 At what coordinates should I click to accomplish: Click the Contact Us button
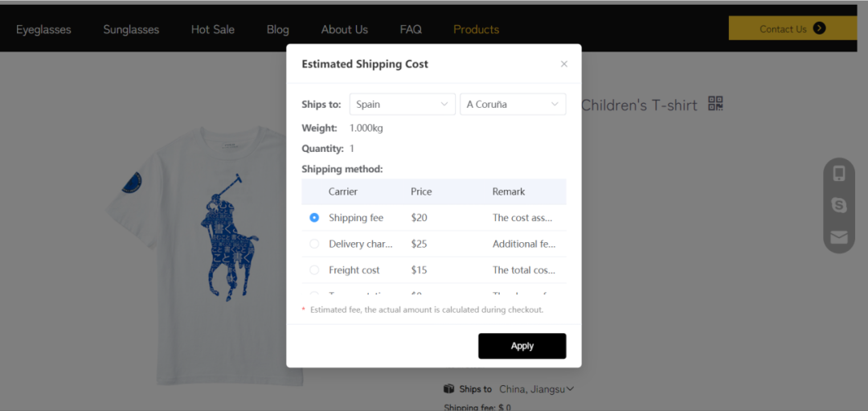[784, 29]
